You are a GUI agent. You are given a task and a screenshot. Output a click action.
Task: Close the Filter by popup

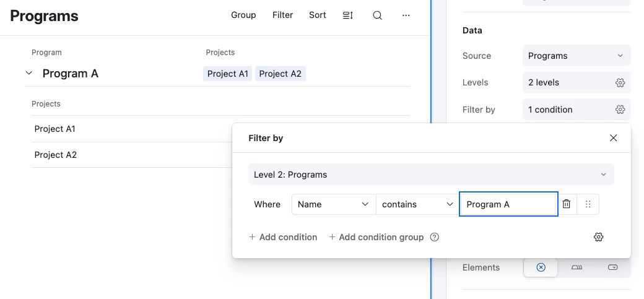(x=614, y=138)
